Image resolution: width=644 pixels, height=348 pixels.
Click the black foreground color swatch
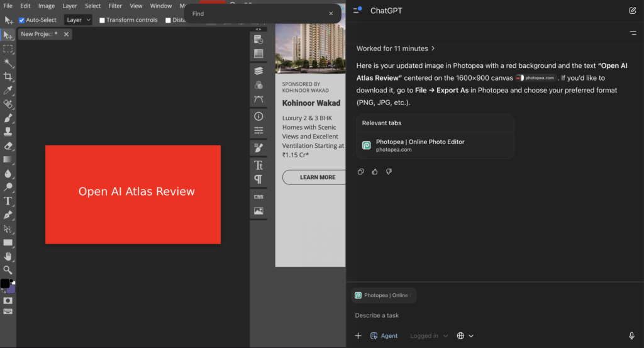tap(5, 284)
